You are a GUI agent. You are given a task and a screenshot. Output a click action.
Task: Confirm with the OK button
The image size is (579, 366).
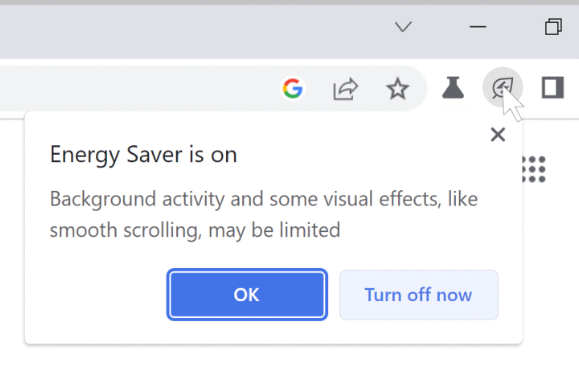tap(247, 294)
